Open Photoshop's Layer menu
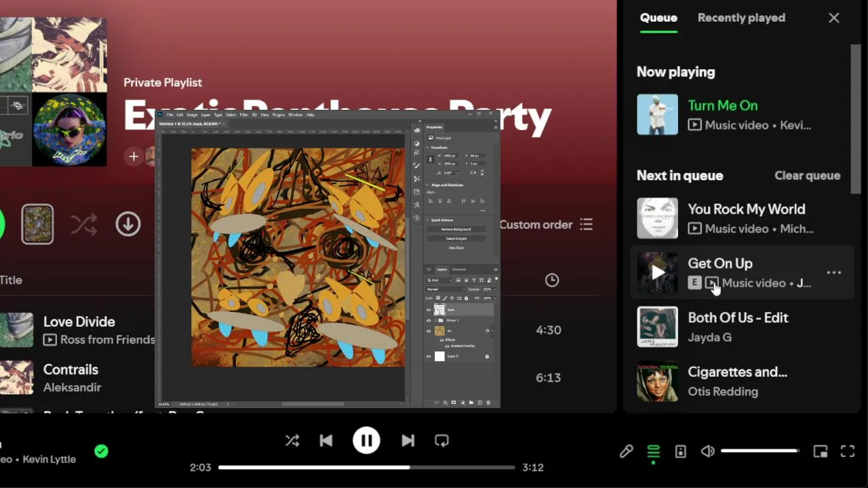The height and width of the screenshot is (488, 868). coord(205,115)
